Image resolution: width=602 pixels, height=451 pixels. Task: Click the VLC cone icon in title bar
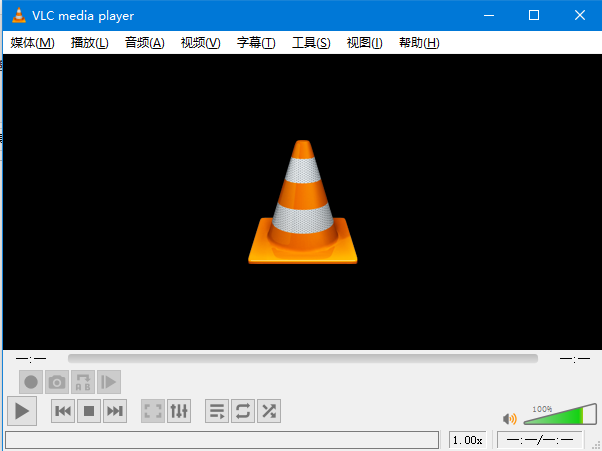pos(18,15)
